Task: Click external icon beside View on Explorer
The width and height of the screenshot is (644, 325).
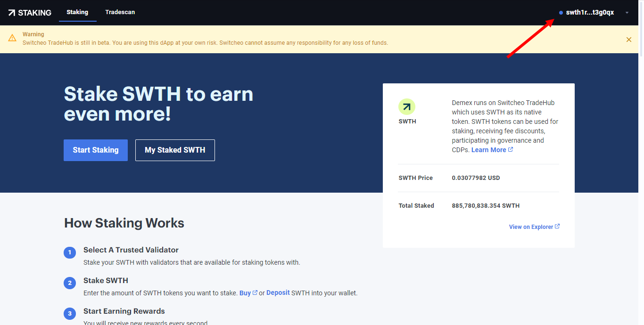Action: [557, 227]
